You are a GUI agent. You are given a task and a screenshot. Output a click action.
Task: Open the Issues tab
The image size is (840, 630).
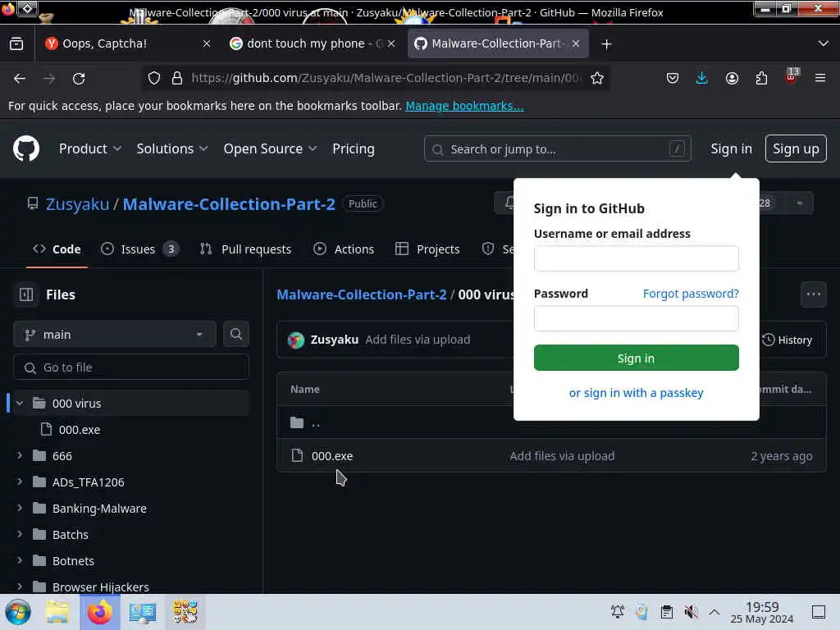point(139,249)
